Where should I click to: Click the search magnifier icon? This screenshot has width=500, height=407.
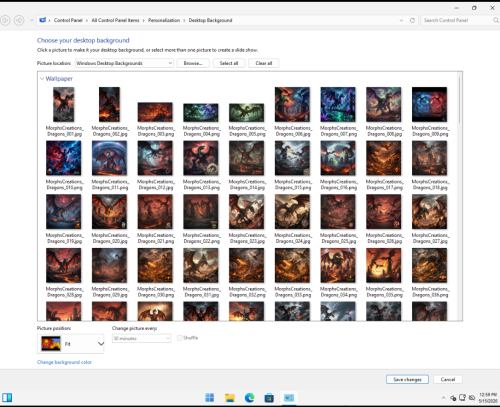[496, 20]
